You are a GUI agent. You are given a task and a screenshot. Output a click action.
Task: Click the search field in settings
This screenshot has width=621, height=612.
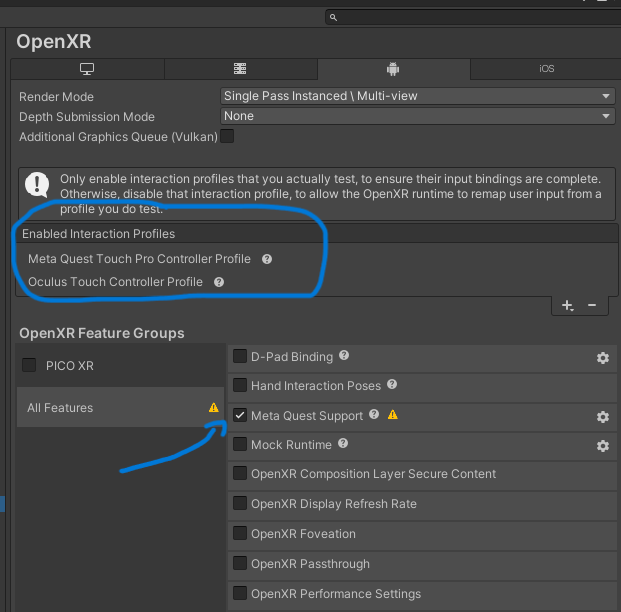click(473, 17)
